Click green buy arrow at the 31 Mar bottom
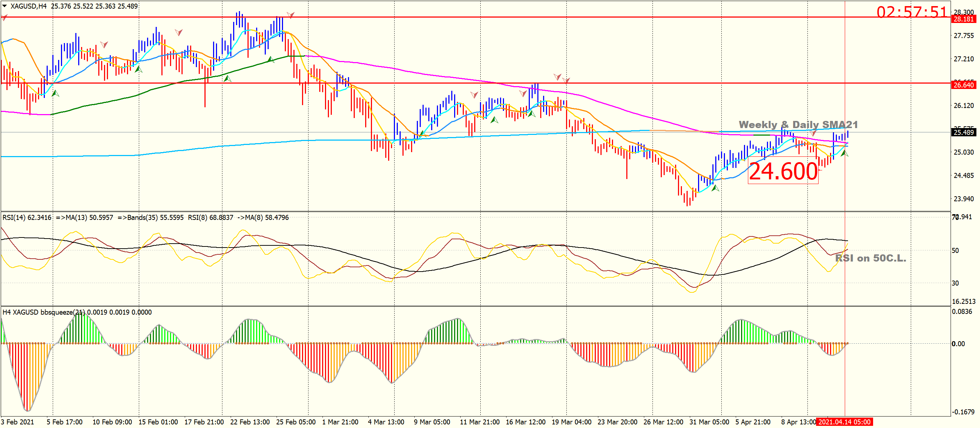This screenshot has height=428, width=980. point(715,188)
